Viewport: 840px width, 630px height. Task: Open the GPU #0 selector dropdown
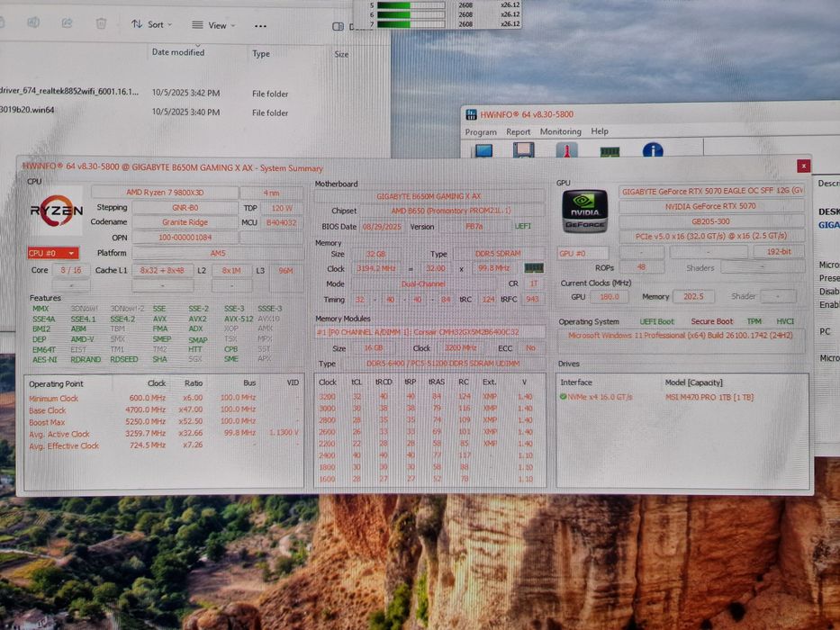click(x=583, y=253)
